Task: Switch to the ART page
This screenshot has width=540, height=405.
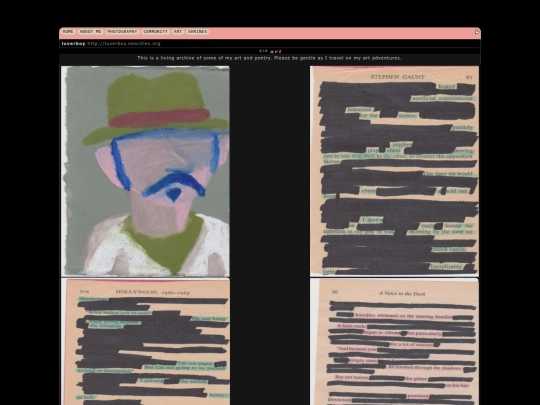Action: 178,31
